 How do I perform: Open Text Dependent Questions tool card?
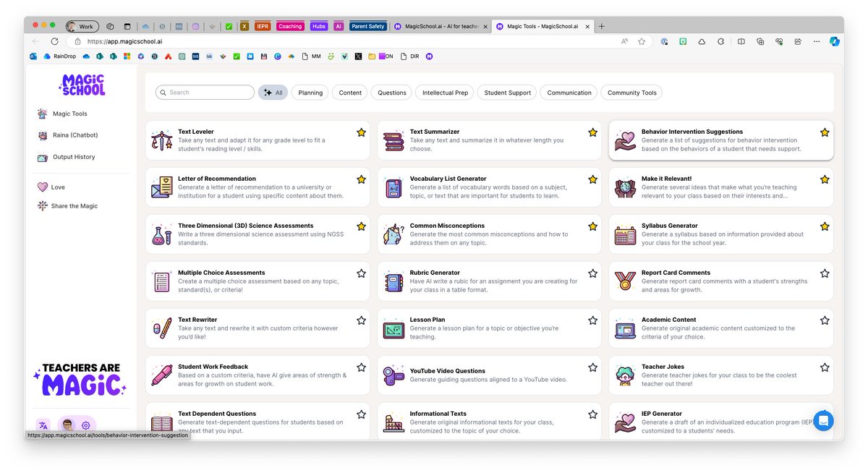(258, 422)
